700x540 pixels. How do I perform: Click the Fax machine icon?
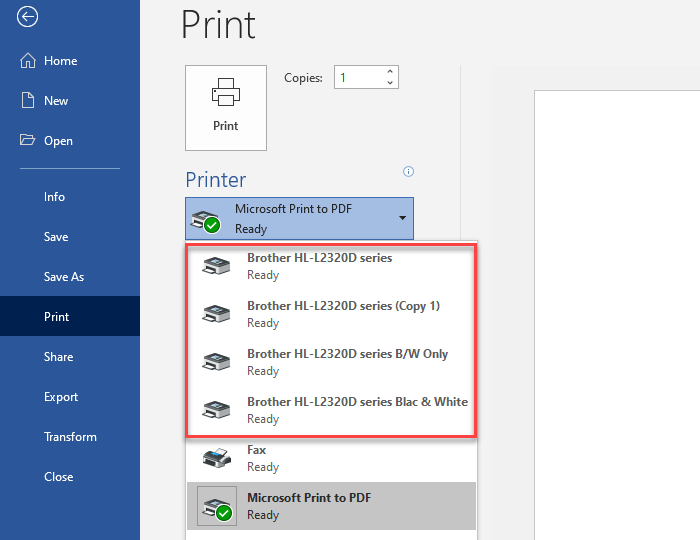tap(217, 458)
